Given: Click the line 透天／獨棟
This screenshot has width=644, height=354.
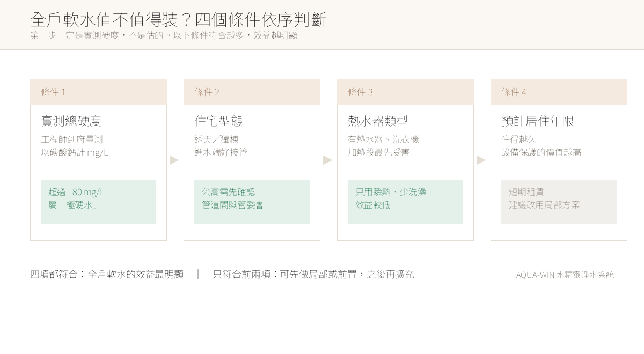Looking at the screenshot, I should (216, 139).
